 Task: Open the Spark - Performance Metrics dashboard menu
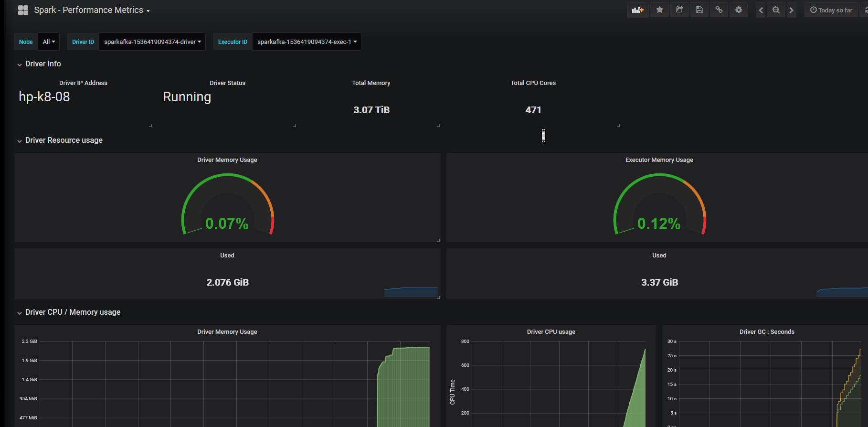coord(92,10)
